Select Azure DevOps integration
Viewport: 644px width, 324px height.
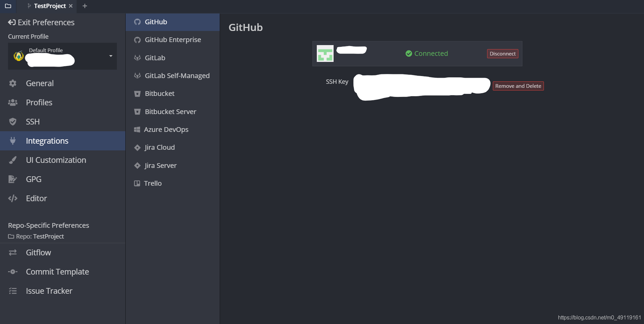click(173, 130)
